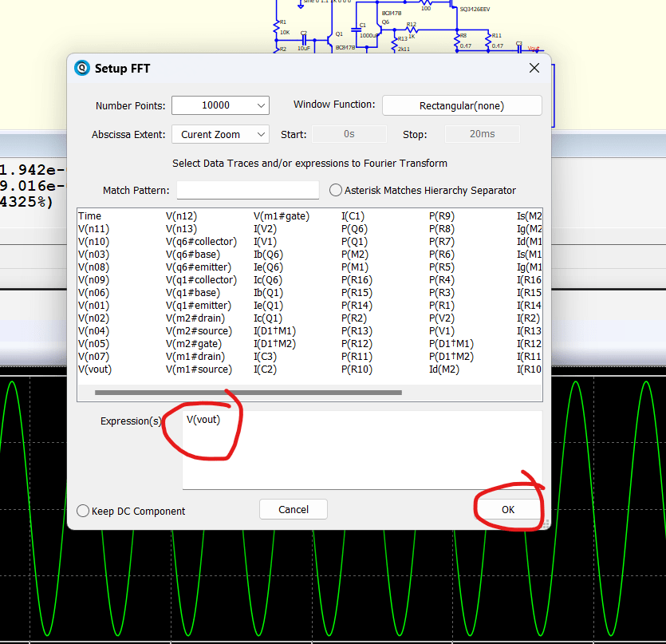The image size is (666, 644).
Task: Select trace V(q1#base)
Action: coord(193,292)
